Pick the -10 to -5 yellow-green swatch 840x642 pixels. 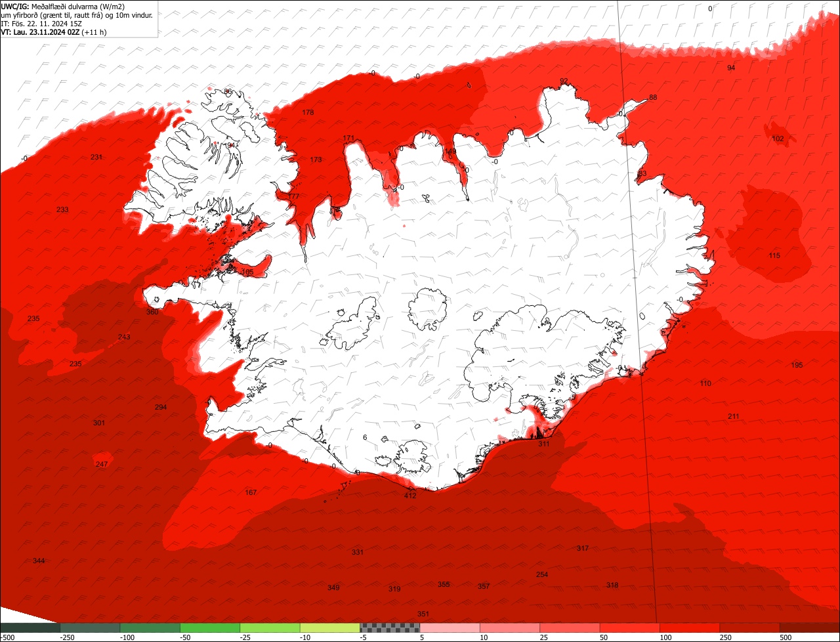click(330, 628)
